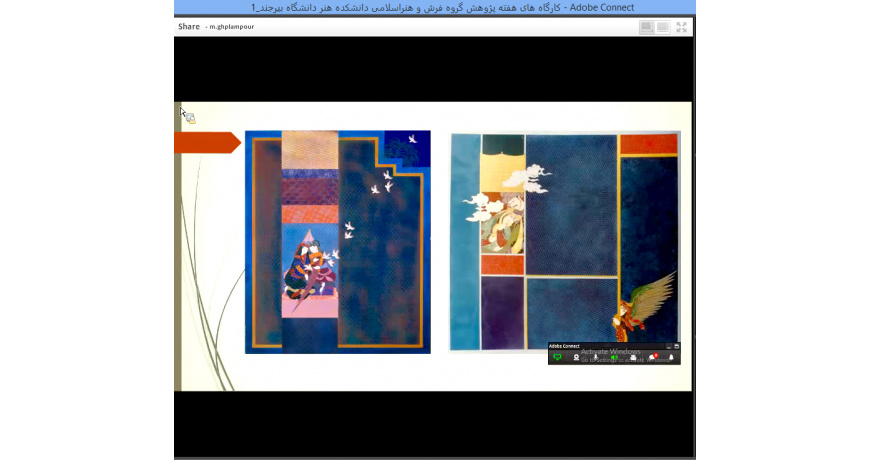Click the orange arrow shape on slide

(208, 143)
